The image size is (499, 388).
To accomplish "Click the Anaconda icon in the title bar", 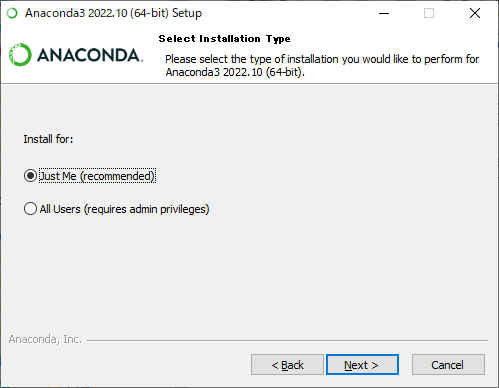I will click(12, 13).
